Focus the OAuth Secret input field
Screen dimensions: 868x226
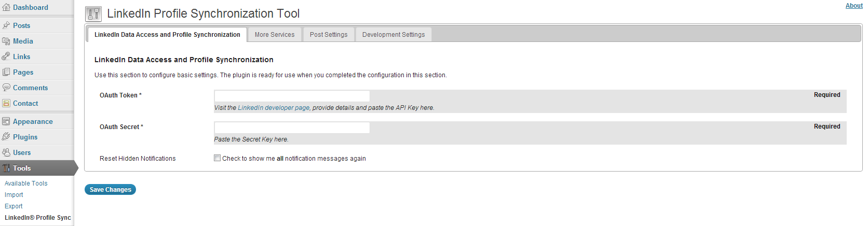tap(292, 128)
